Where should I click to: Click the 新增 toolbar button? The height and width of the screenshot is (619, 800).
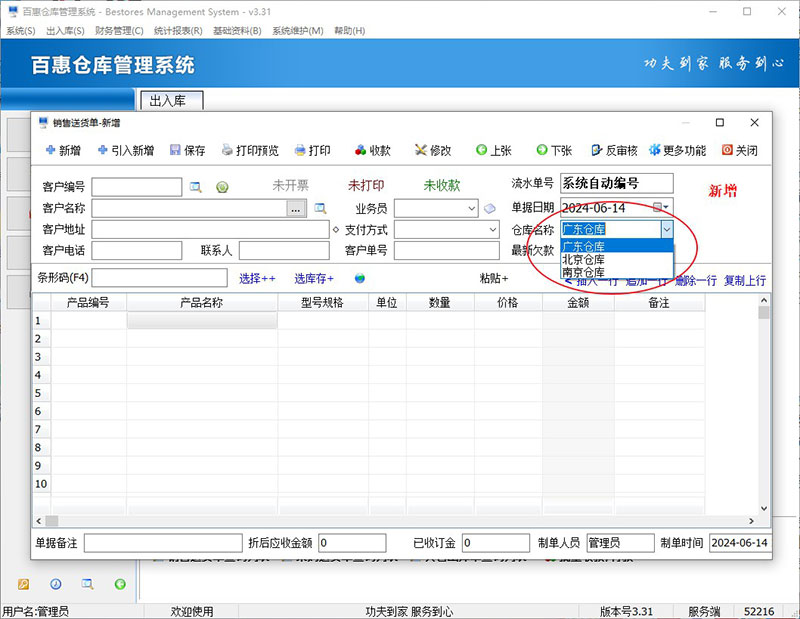pyautogui.click(x=63, y=150)
